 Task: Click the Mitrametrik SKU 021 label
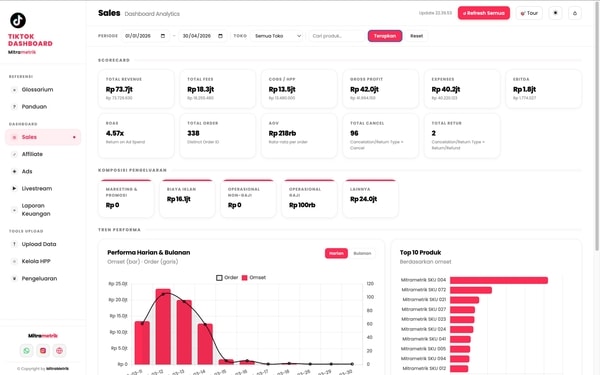[x=424, y=300]
